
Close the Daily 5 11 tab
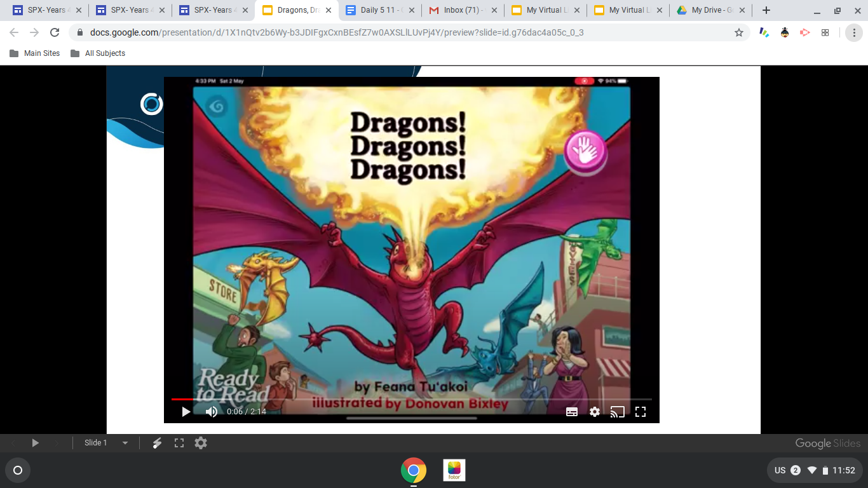(x=412, y=10)
